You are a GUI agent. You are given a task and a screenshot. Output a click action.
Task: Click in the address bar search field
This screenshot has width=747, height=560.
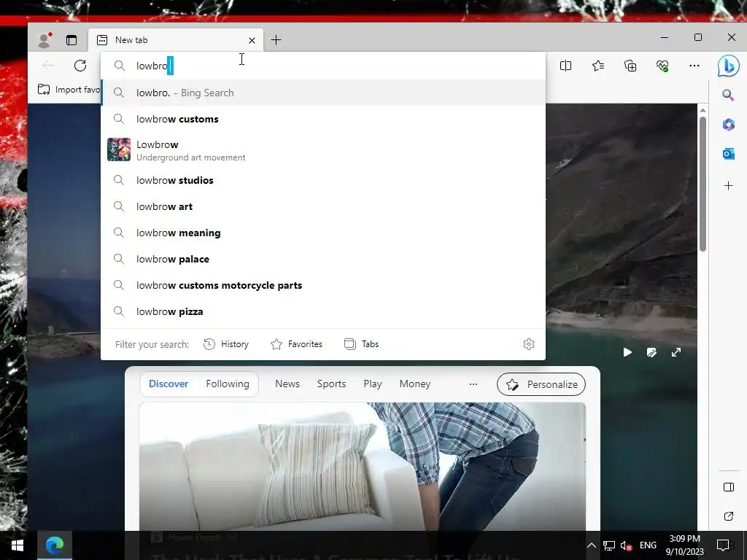[322, 66]
